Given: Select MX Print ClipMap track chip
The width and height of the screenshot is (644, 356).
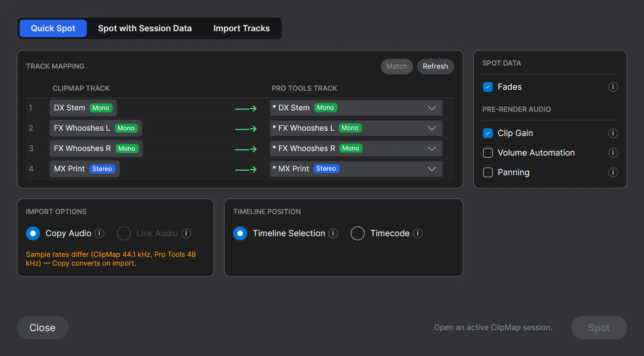Looking at the screenshot, I should [x=85, y=169].
